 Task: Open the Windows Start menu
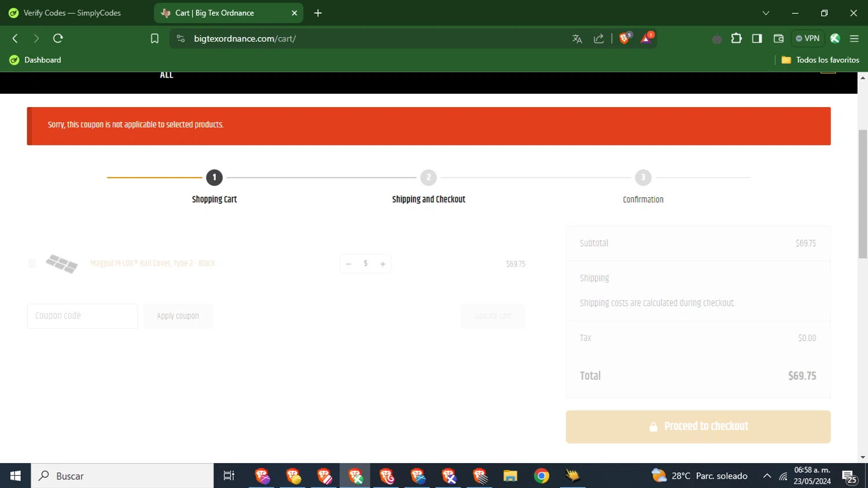click(16, 476)
